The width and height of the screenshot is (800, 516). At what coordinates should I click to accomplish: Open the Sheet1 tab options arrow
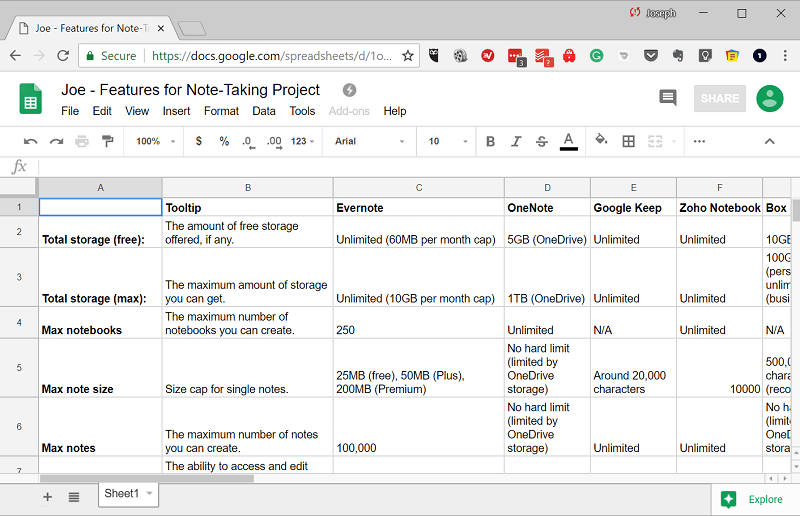pyautogui.click(x=149, y=493)
